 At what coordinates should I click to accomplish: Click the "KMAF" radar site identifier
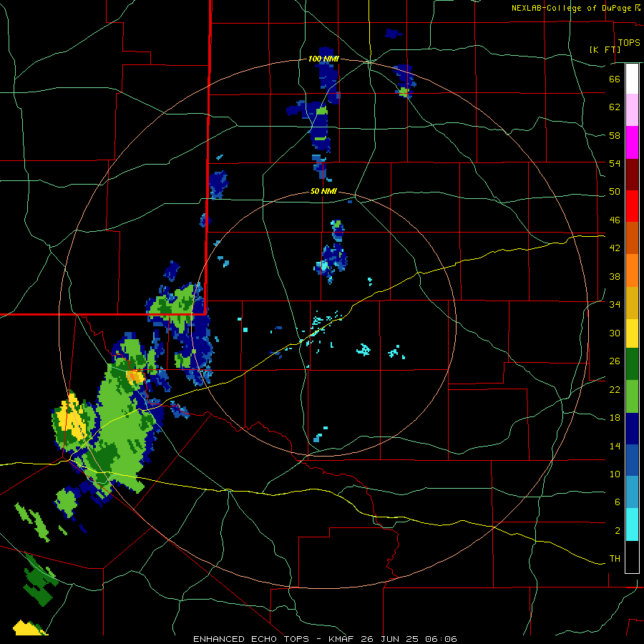click(342, 639)
